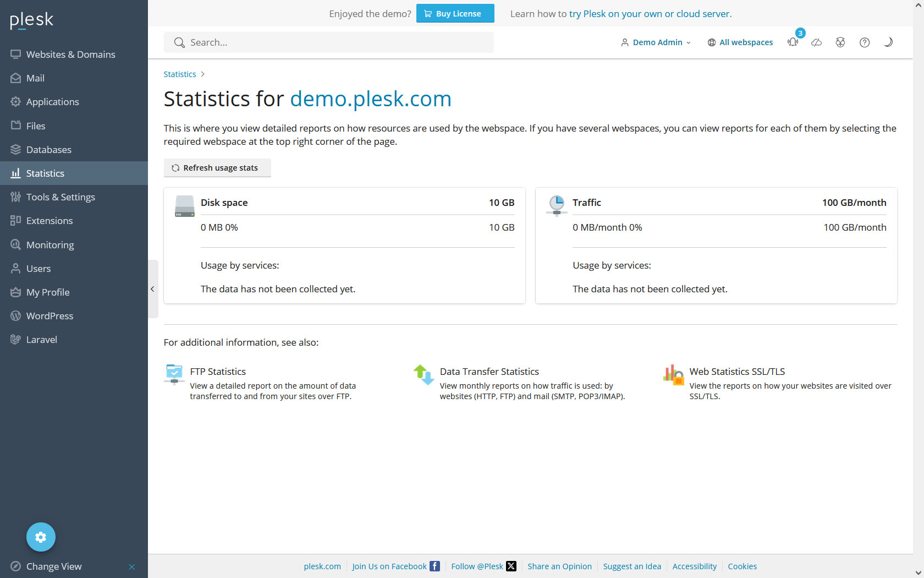Click the Statistics breadcrumb link
Image resolution: width=924 pixels, height=578 pixels.
(180, 74)
